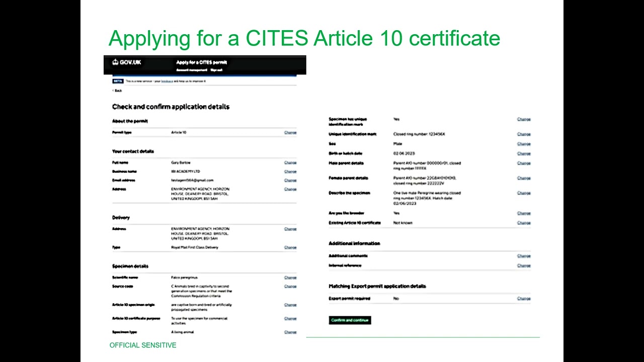
Task: Click the OFFICIAL SENSITIVE footer label
Action: coord(143,345)
